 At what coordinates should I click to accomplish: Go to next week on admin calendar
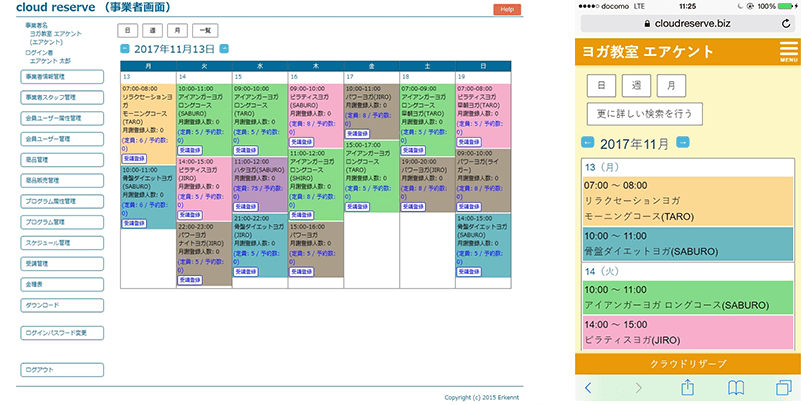224,49
